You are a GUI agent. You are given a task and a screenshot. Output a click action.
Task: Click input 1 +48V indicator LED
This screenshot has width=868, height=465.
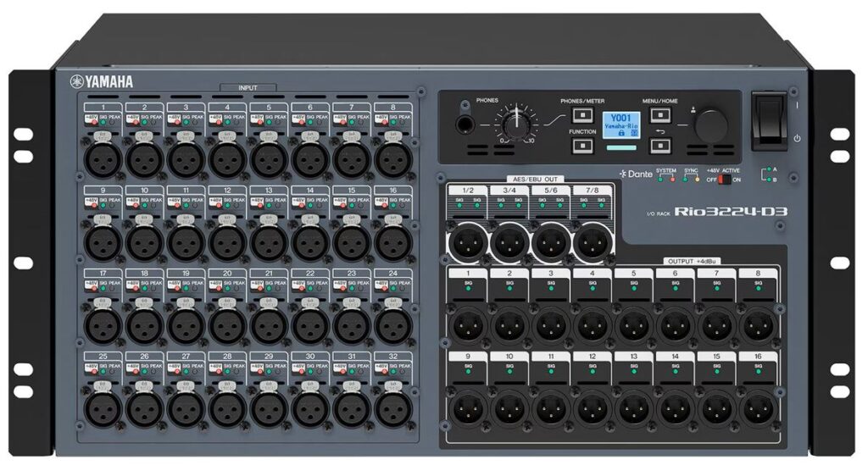point(95,123)
